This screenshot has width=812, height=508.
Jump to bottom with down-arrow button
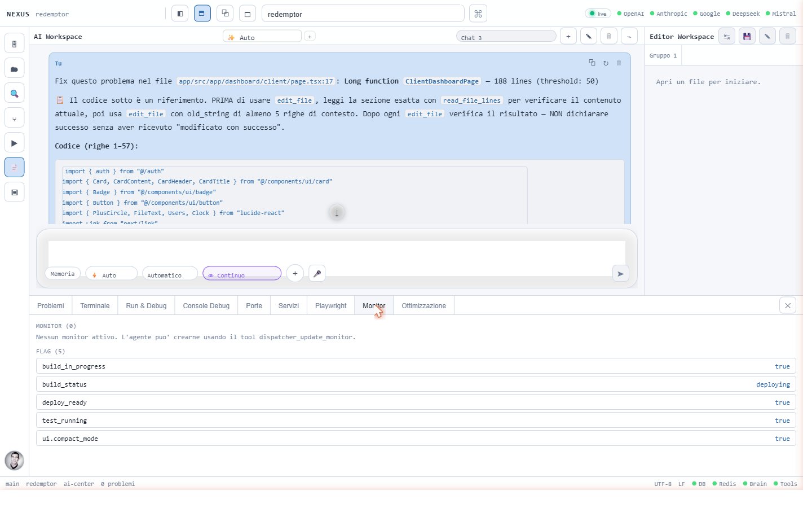pos(337,213)
